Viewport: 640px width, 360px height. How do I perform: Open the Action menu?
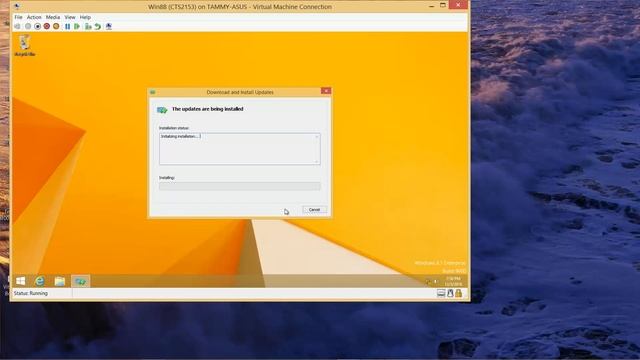34,17
